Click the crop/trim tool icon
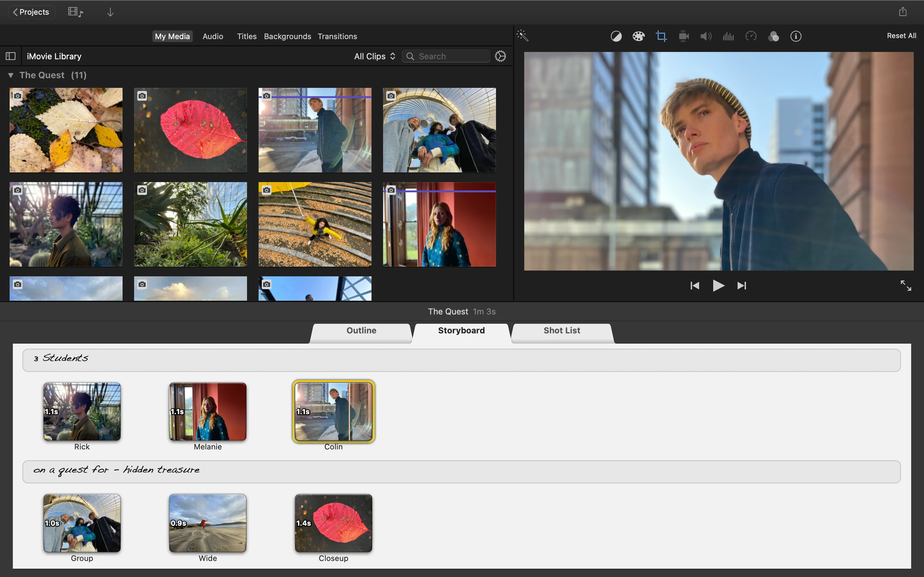The width and height of the screenshot is (924, 577). point(661,37)
